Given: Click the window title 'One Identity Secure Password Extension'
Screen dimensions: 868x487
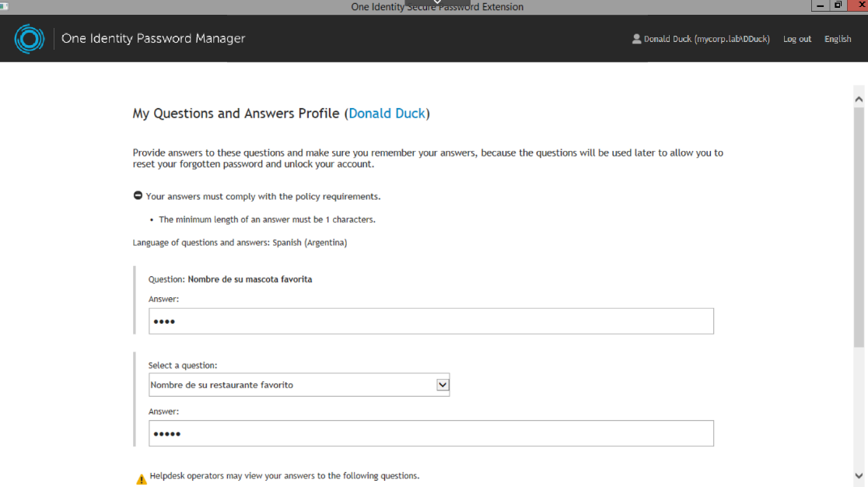Looking at the screenshot, I should click(x=437, y=7).
